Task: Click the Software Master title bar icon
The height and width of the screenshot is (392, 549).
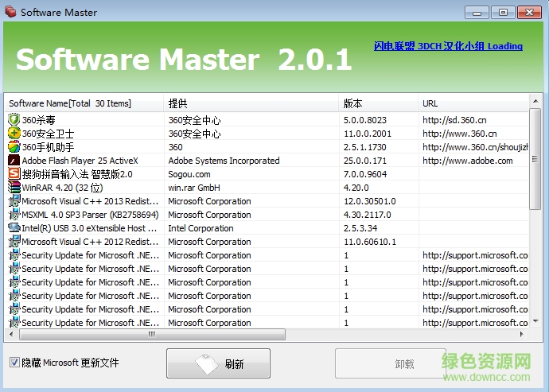Action: point(10,12)
